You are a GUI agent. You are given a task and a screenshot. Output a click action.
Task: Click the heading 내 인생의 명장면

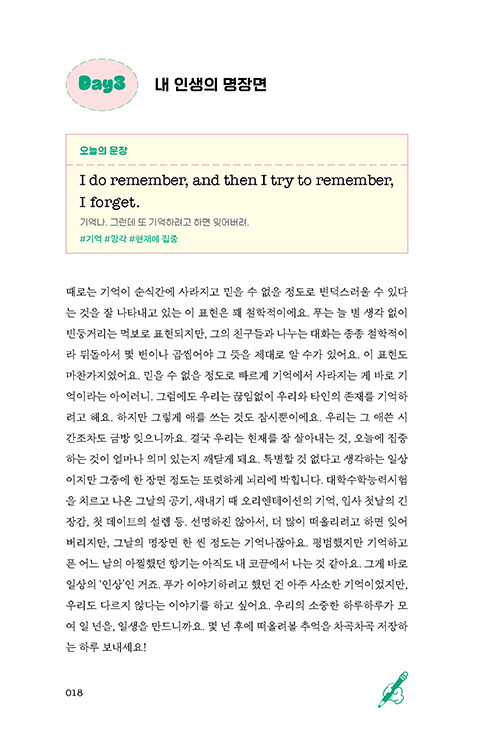click(x=211, y=85)
